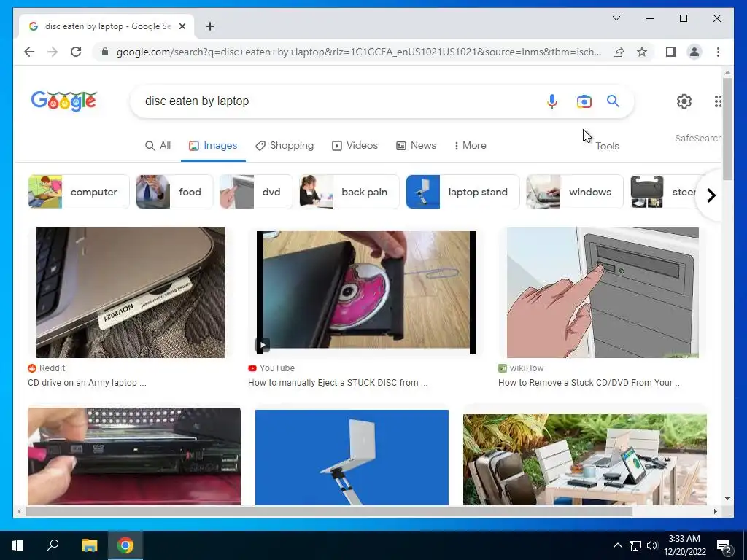The image size is (747, 560).
Task: Open File Explorer from taskbar
Action: 89,545
